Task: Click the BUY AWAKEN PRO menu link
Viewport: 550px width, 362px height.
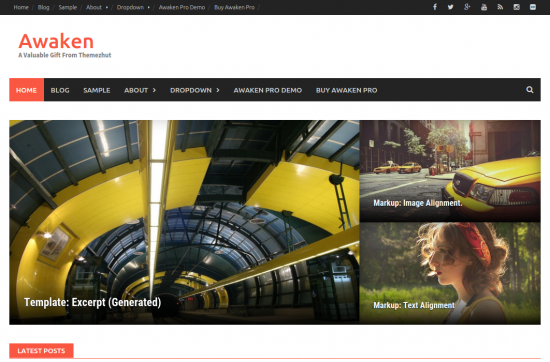Action: point(347,90)
